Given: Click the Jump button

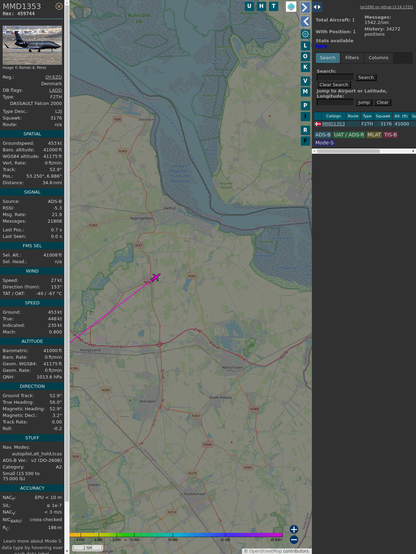Looking at the screenshot, I should [363, 102].
